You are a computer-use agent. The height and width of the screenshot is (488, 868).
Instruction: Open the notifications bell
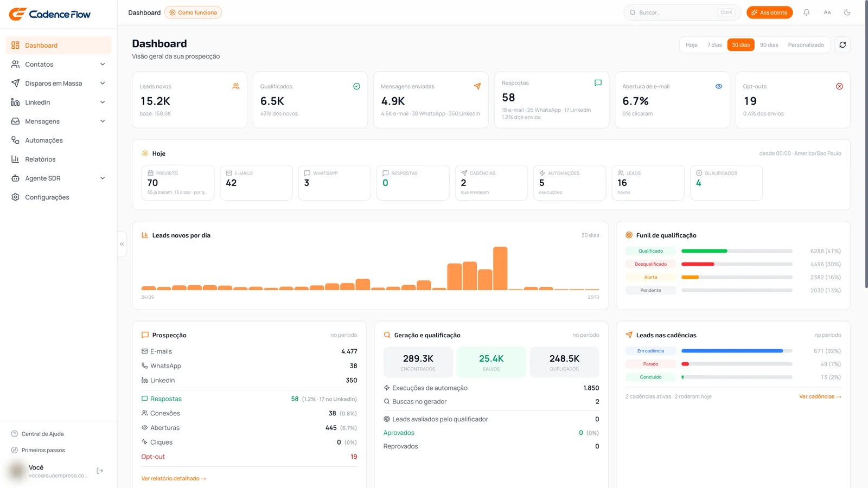tap(806, 12)
